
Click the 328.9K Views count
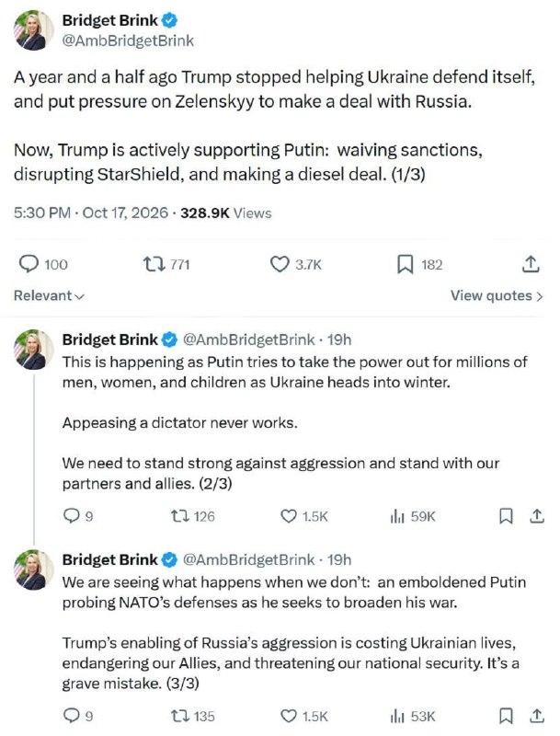tap(226, 213)
